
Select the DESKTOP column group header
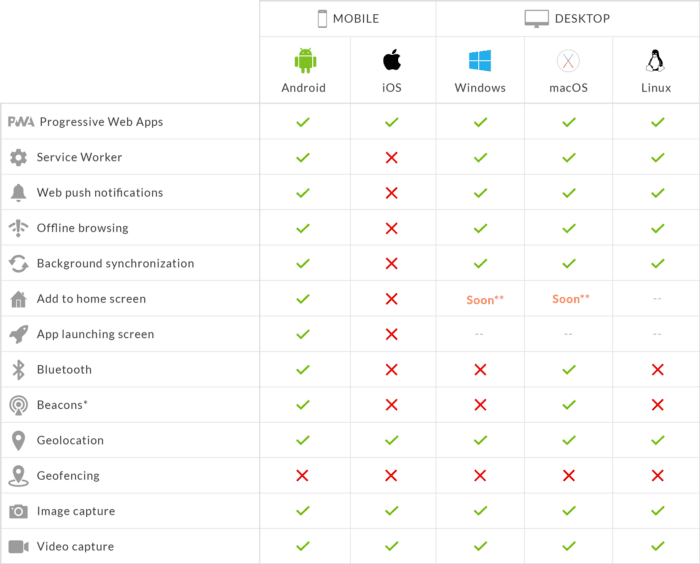point(567,18)
